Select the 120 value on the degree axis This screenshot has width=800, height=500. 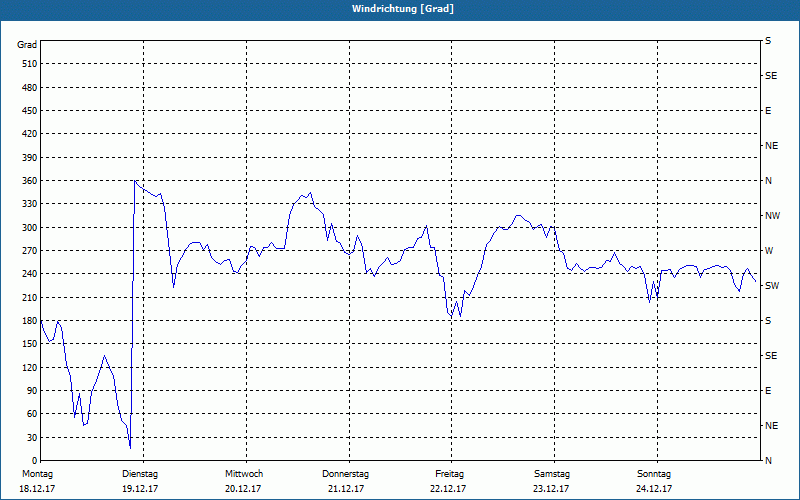(30, 367)
